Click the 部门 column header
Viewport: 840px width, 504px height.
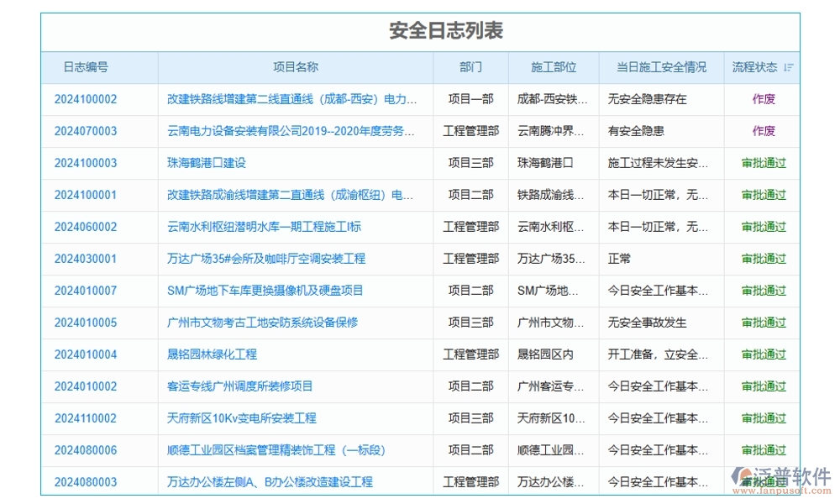(470, 67)
